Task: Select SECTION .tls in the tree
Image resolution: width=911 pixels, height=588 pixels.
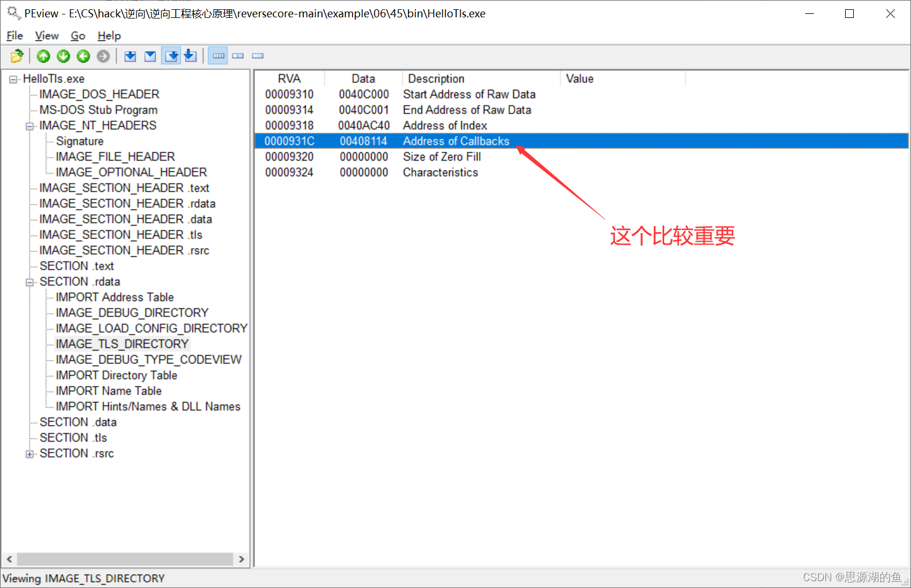Action: (73, 438)
